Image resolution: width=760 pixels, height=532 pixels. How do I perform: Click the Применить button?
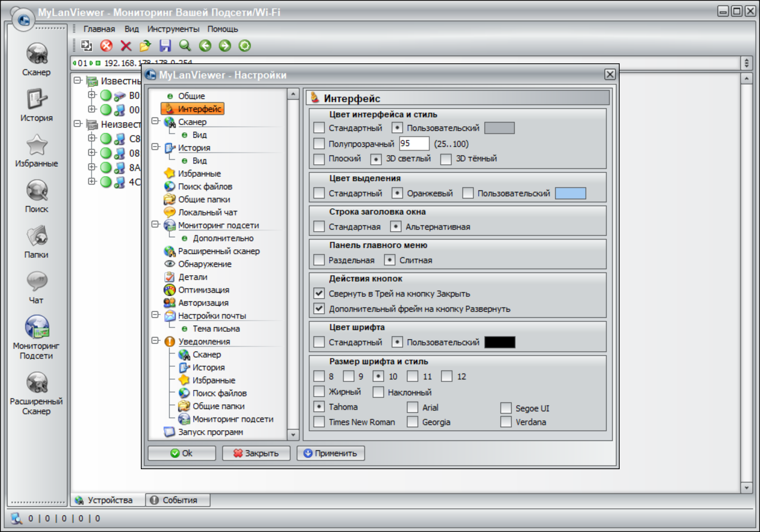pos(330,453)
